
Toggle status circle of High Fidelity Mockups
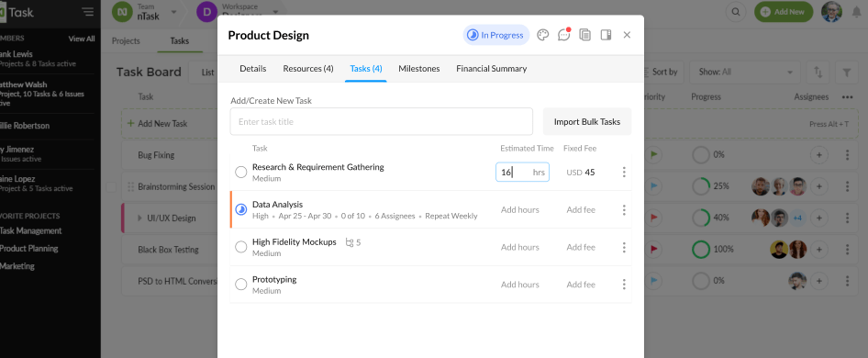pyautogui.click(x=240, y=247)
